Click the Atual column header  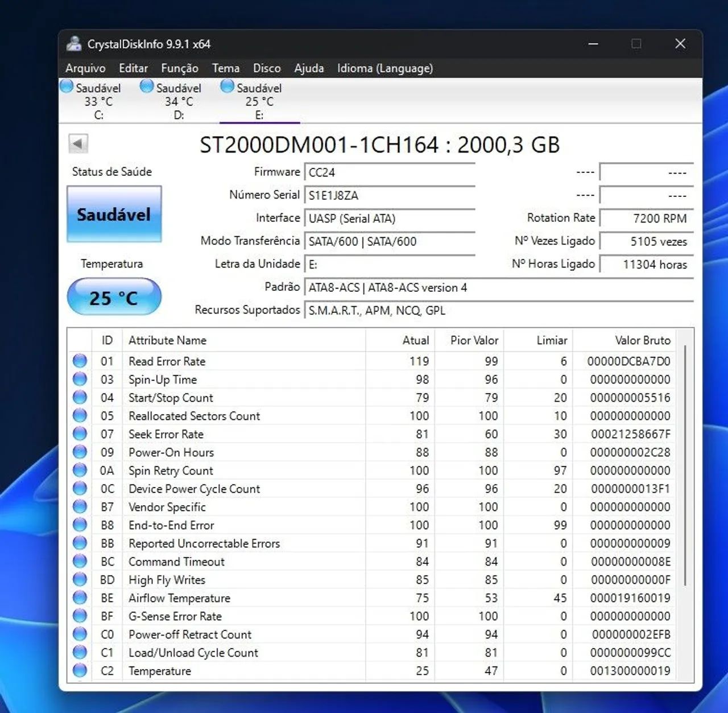[x=400, y=340]
